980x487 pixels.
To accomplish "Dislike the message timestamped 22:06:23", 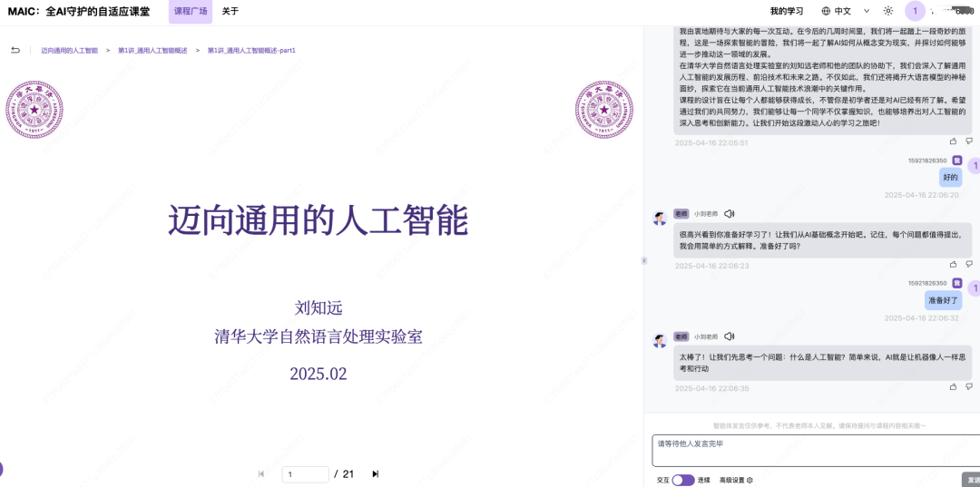I will point(969,264).
